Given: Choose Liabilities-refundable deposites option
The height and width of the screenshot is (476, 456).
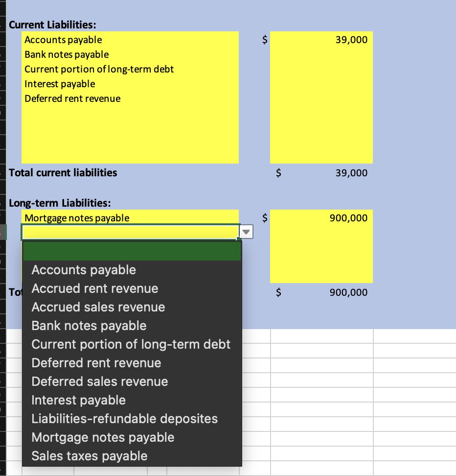Looking at the screenshot, I should [125, 419].
